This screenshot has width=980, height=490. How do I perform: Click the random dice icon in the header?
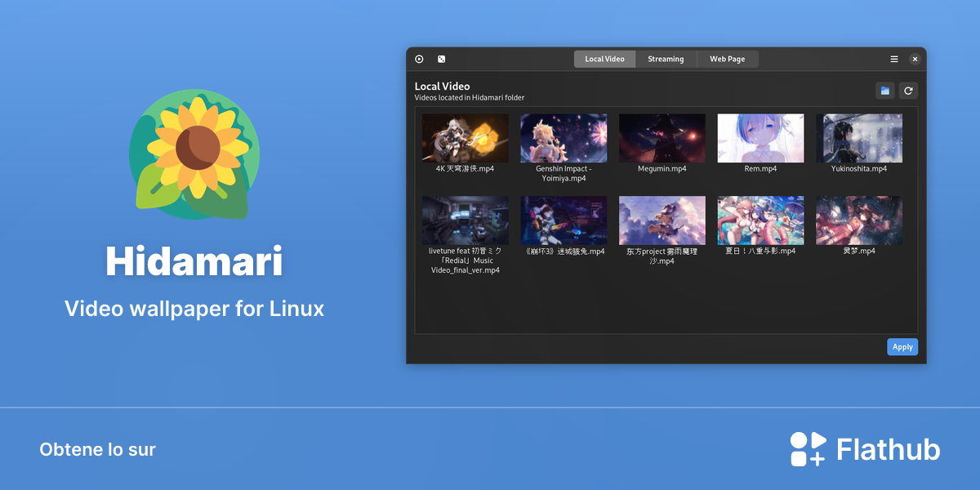(x=441, y=59)
